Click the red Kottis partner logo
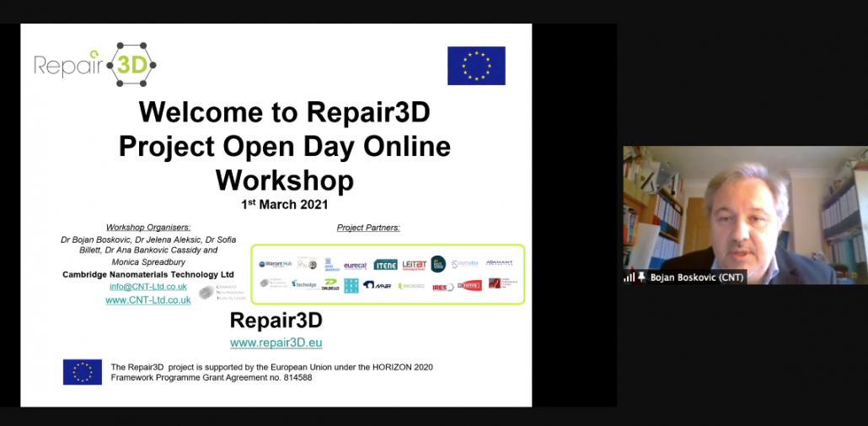Viewport: 868px width, 426px height. click(470, 285)
